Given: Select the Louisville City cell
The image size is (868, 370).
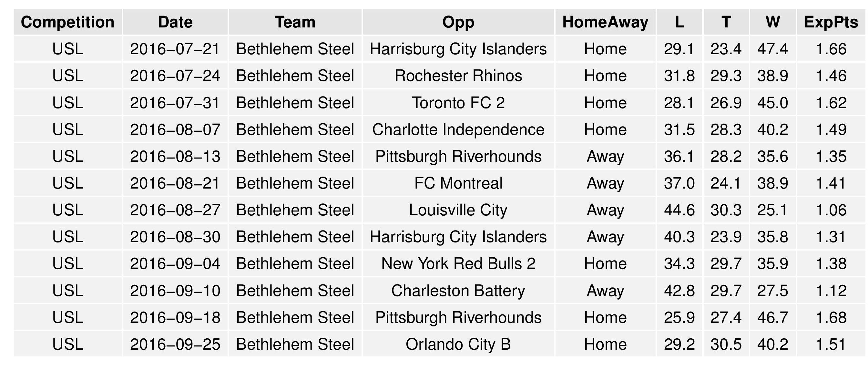Looking at the screenshot, I should (458, 210).
